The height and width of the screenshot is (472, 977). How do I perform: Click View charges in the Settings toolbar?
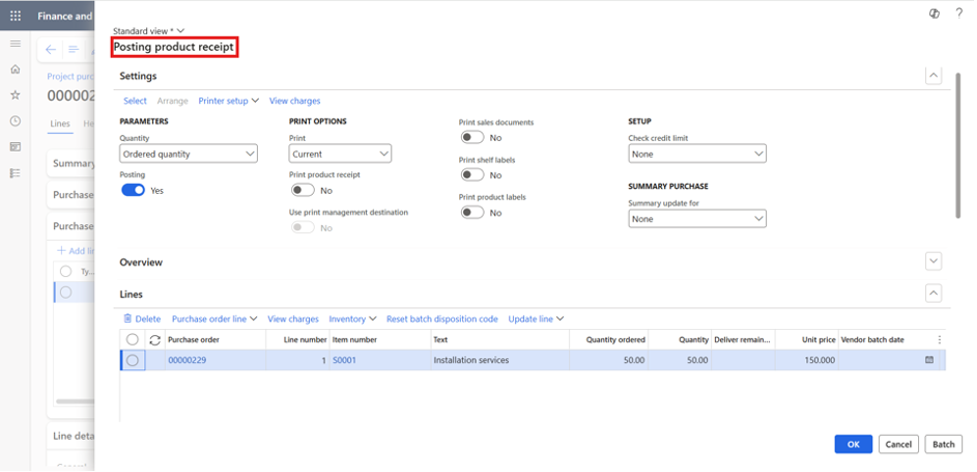pyautogui.click(x=295, y=101)
